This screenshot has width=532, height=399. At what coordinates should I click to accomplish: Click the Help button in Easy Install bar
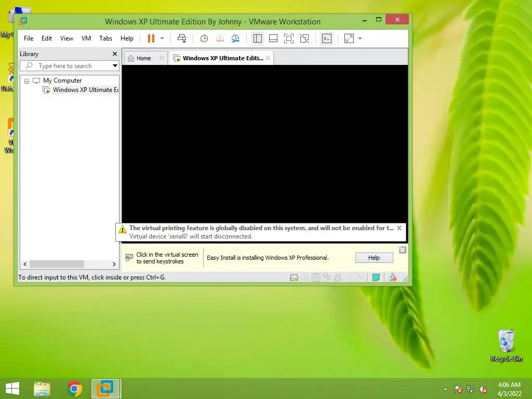374,258
